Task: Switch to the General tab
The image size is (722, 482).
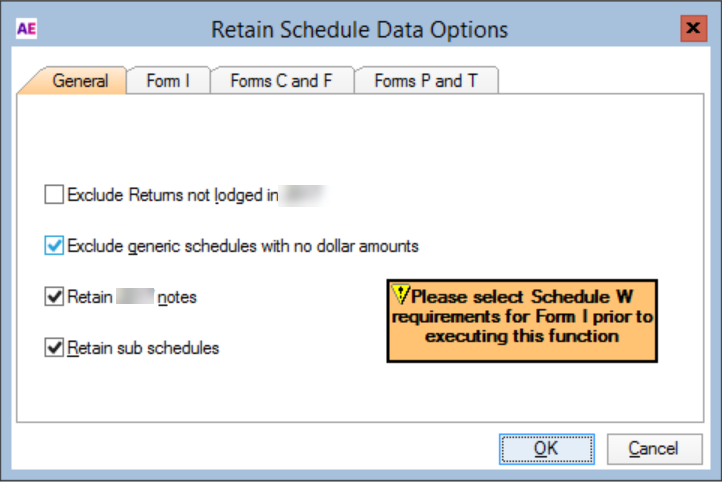Action: pos(81,81)
